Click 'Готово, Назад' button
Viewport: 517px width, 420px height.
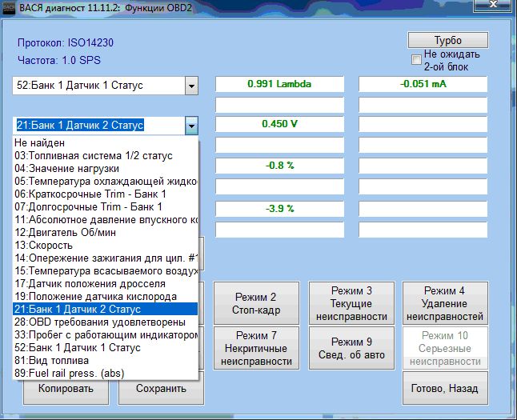[445, 388]
